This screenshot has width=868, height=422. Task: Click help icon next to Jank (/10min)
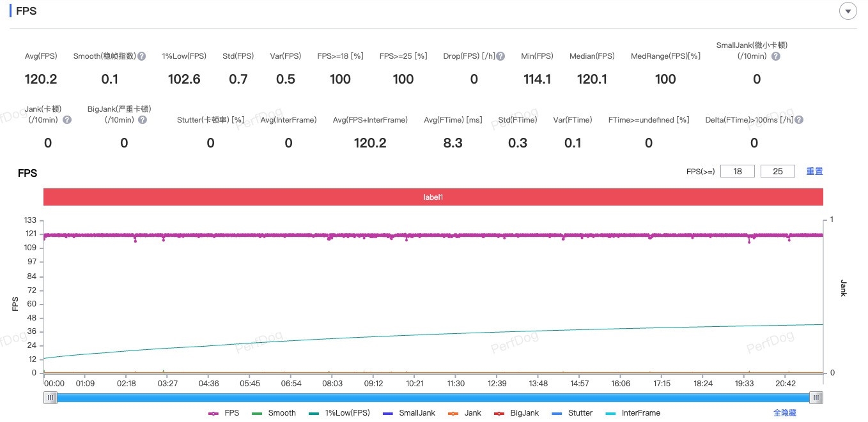[67, 120]
